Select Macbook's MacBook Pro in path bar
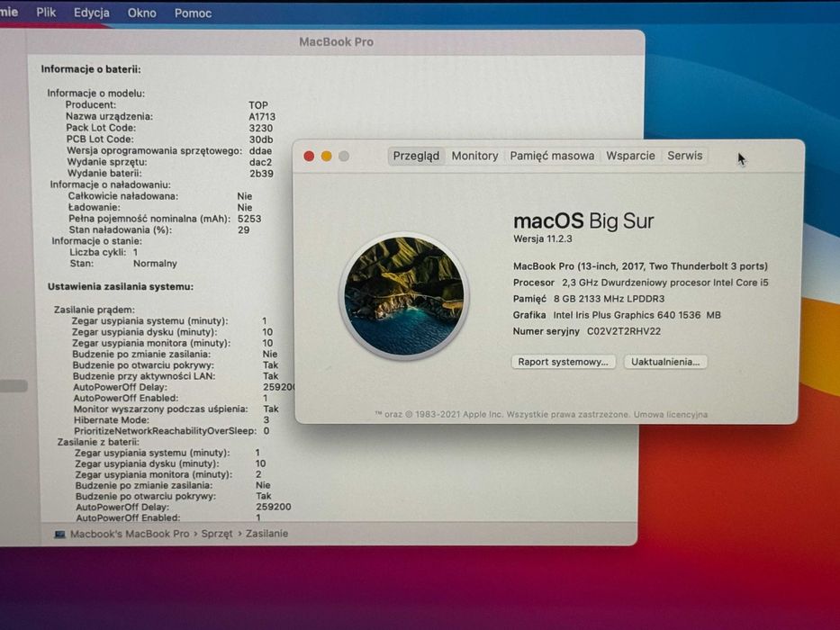840x630 pixels. [x=129, y=534]
